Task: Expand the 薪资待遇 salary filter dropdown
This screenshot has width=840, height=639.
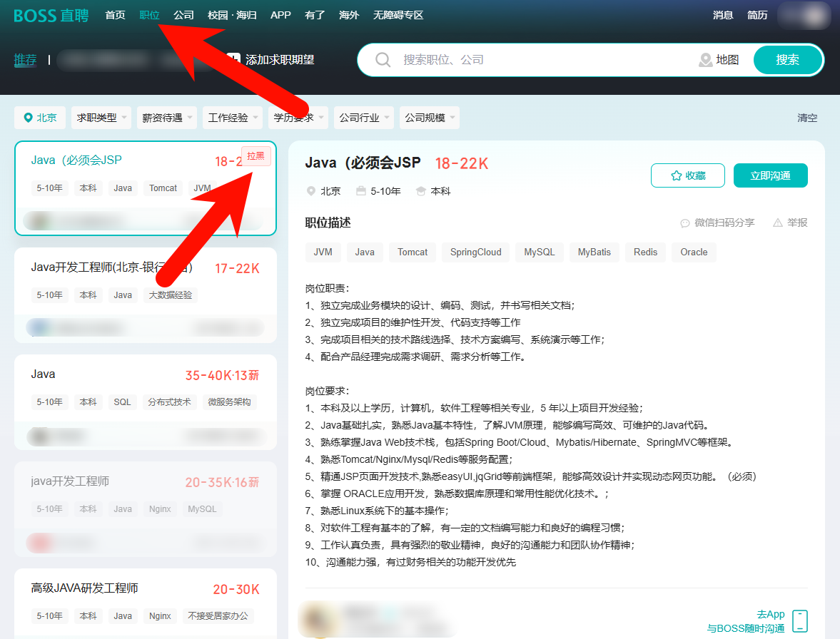Action: (166, 117)
